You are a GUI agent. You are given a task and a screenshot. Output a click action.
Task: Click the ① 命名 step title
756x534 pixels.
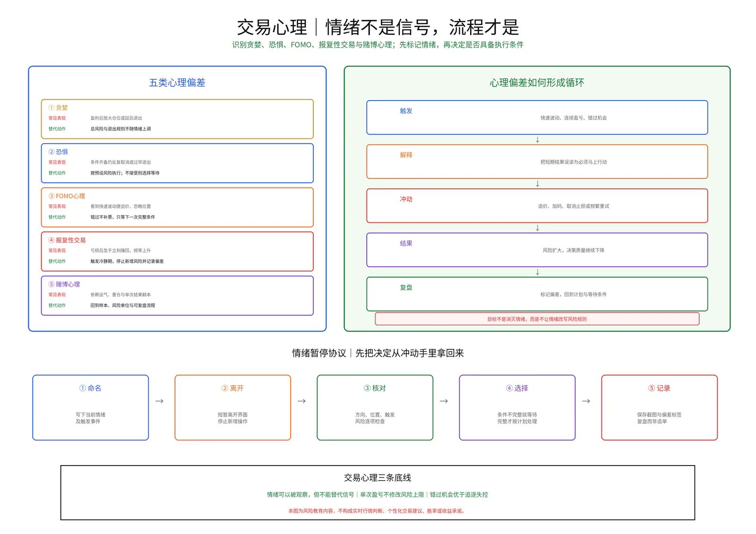90,388
